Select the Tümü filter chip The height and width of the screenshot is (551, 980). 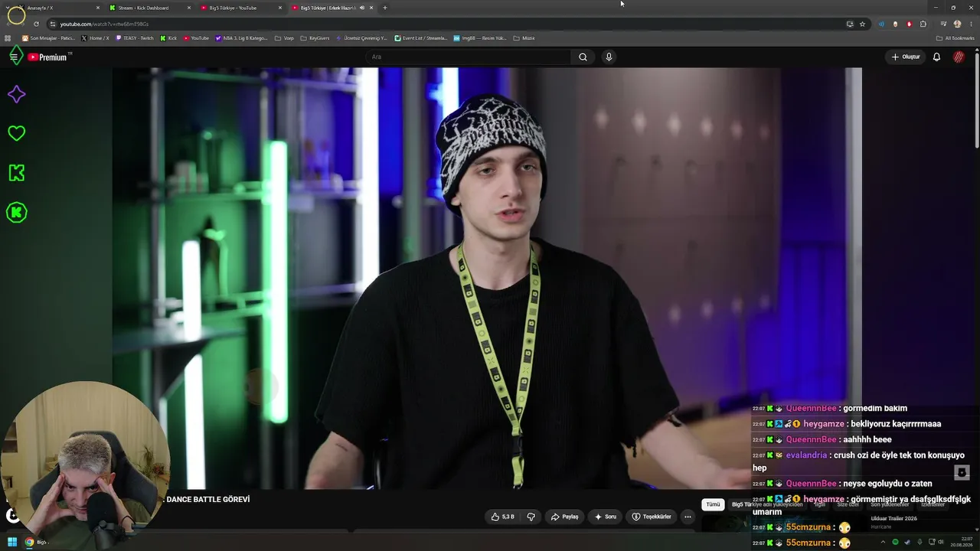click(713, 504)
